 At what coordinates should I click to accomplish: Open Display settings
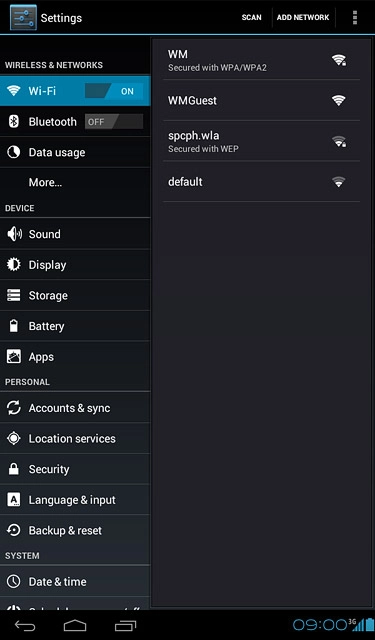click(x=75, y=265)
